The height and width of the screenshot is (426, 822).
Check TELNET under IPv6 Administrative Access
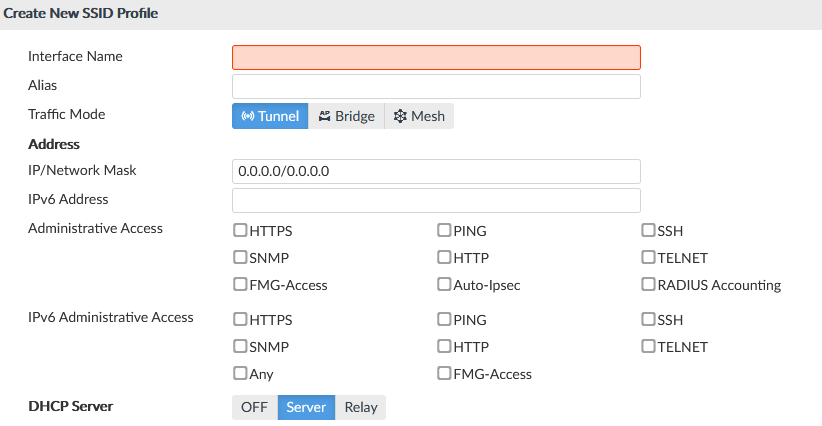(x=648, y=347)
